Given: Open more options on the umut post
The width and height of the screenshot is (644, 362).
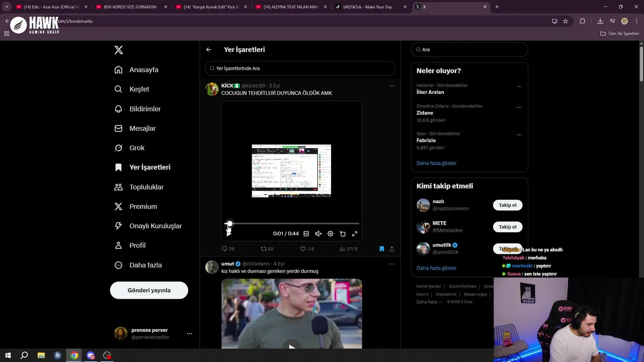Looking at the screenshot, I should (391, 264).
